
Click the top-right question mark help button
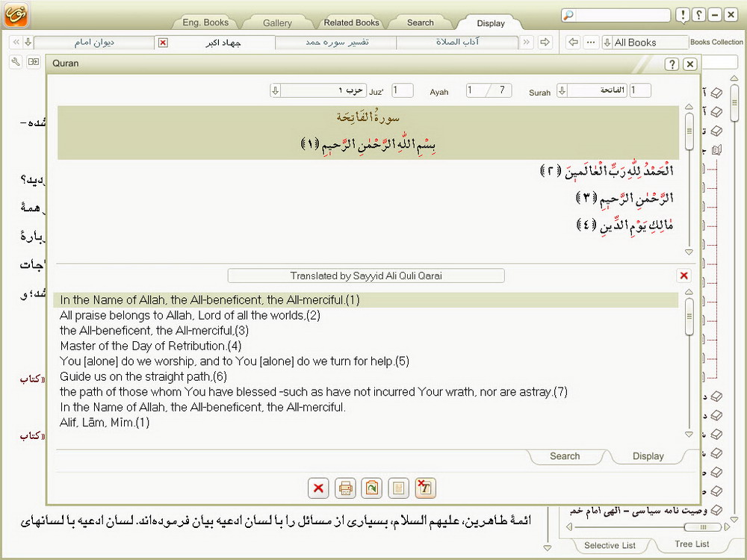[699, 15]
